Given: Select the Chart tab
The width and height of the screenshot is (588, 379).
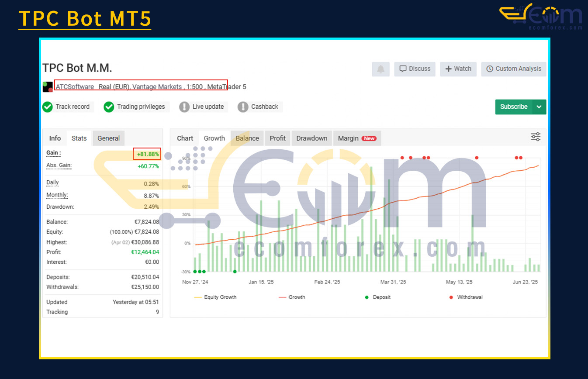Looking at the screenshot, I should (x=185, y=138).
